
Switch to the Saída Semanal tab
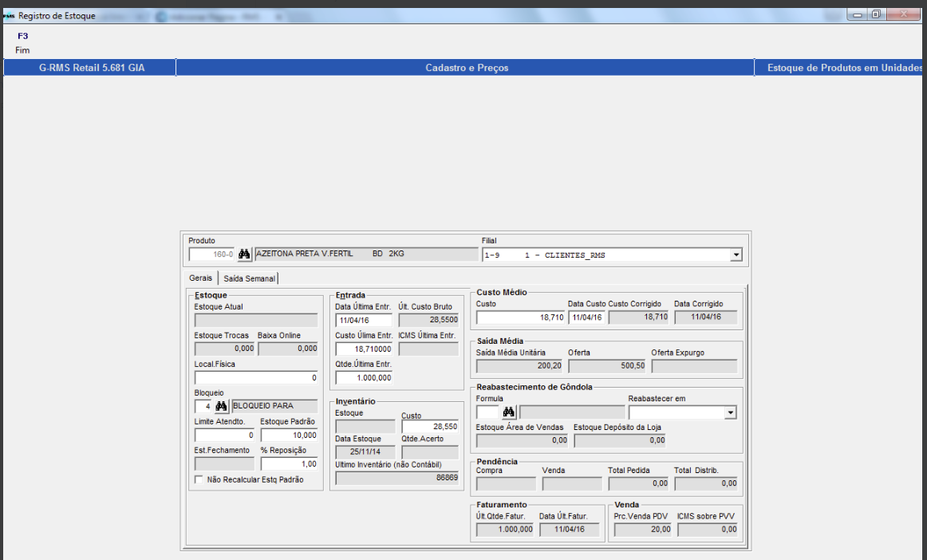(x=249, y=278)
